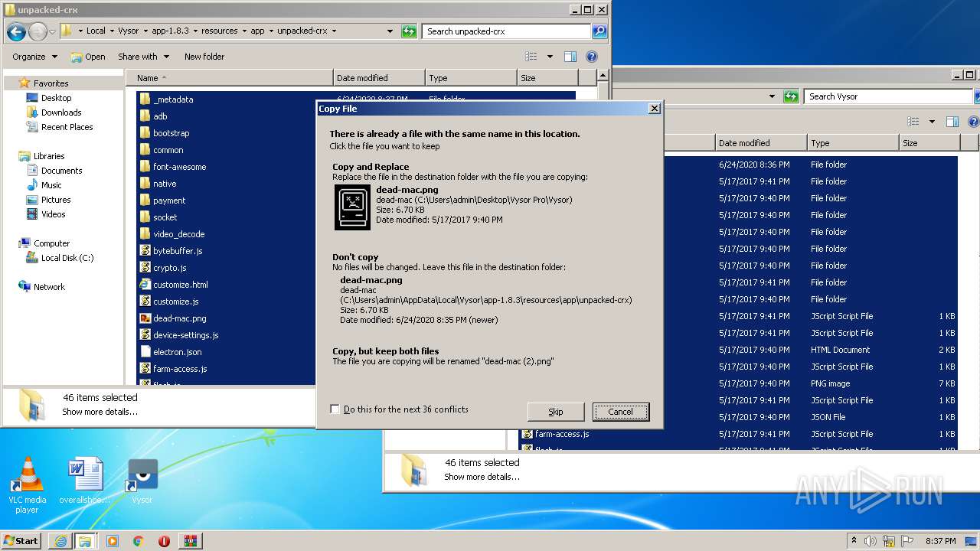980x551 pixels.
Task: Expand address history dropdown in Vysor window
Action: 773,96
